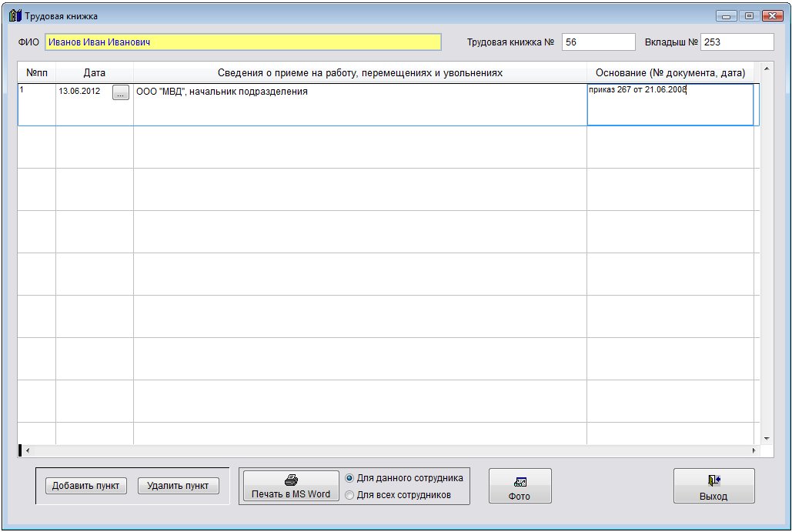
Task: Click the Трудовая книжка № field
Action: tap(599, 42)
